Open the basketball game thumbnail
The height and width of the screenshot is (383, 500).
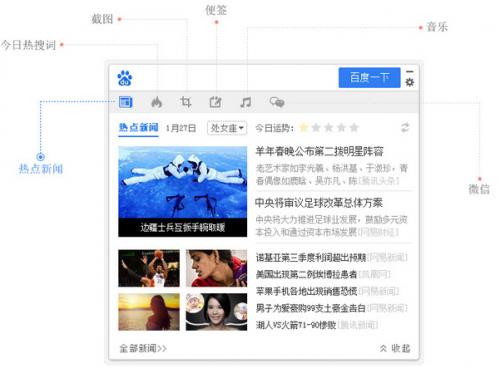pos(149,268)
